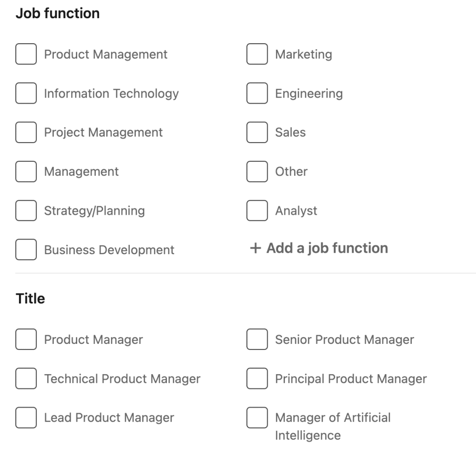Check the Project Management box
This screenshot has width=476, height=455.
26,132
